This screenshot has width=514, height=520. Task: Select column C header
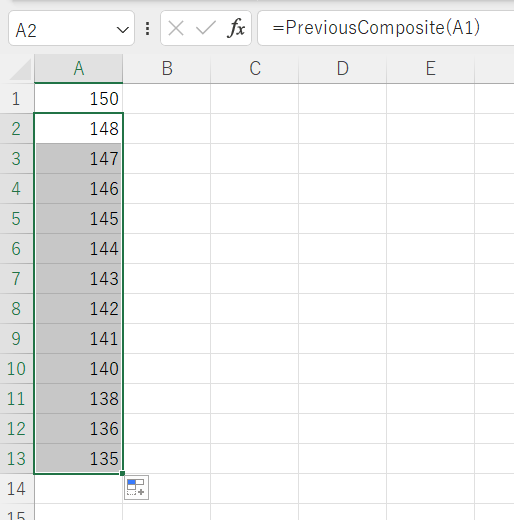tap(255, 69)
